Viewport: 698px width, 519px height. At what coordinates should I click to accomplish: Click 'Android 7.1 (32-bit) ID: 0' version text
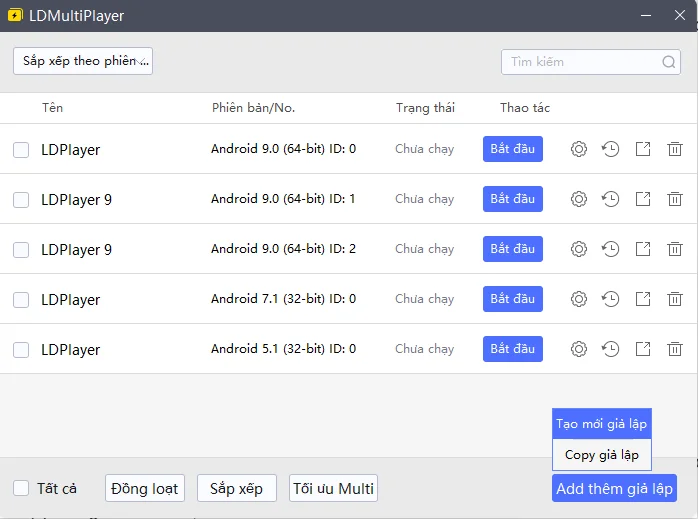coord(284,299)
